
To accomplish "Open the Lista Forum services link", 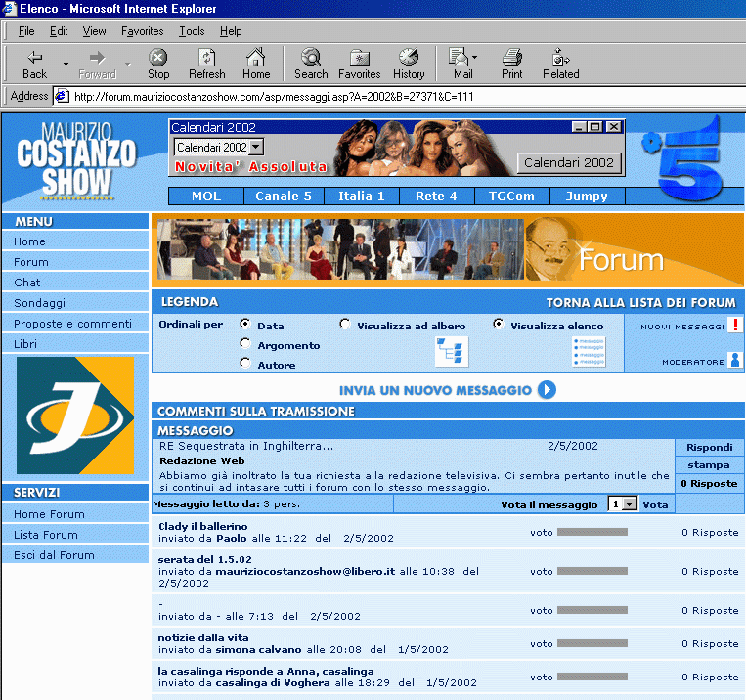I will coord(46,535).
